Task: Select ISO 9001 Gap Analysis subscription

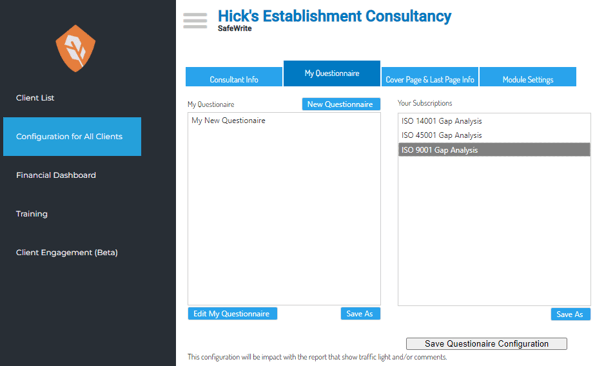Action: (x=494, y=150)
